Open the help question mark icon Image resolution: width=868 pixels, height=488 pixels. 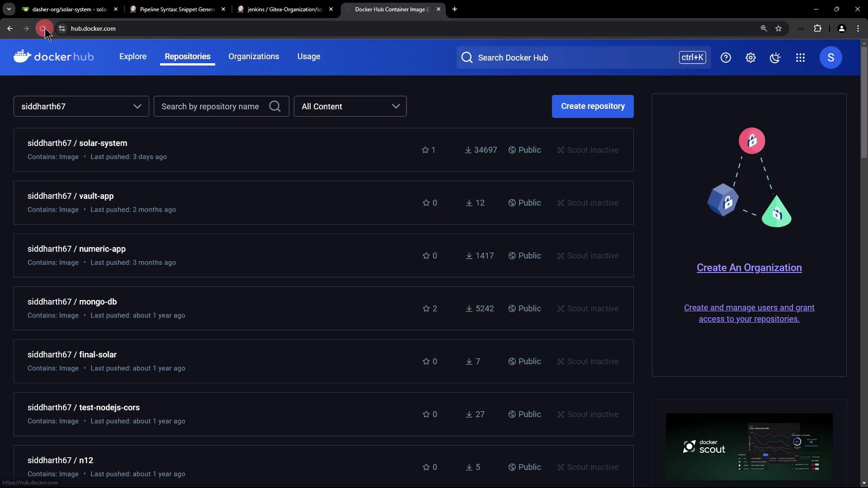(726, 57)
